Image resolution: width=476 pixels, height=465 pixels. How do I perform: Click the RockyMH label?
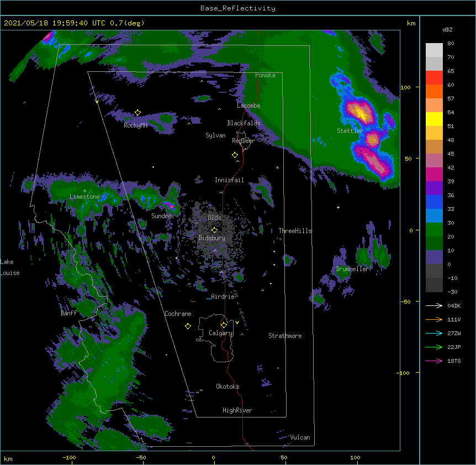pos(135,126)
